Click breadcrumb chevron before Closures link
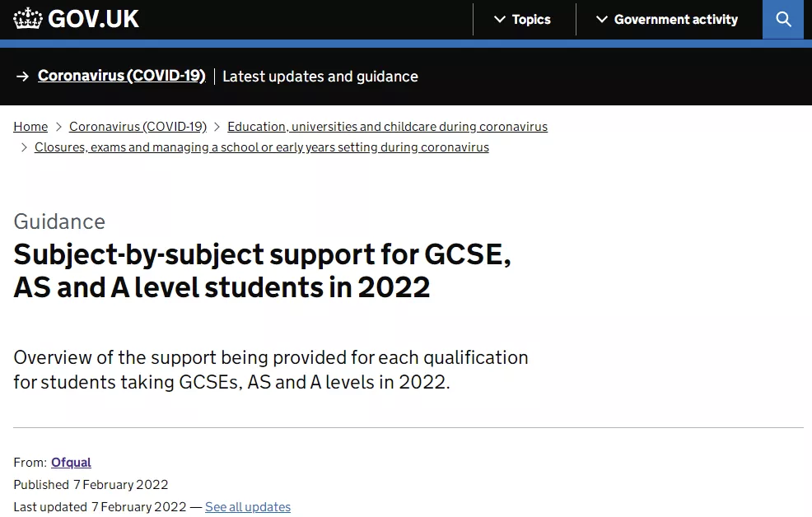 (24, 147)
